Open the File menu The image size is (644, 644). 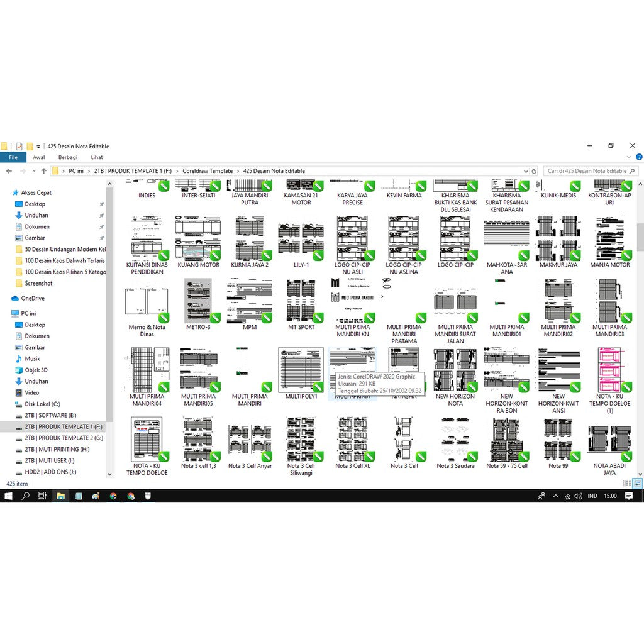point(13,157)
